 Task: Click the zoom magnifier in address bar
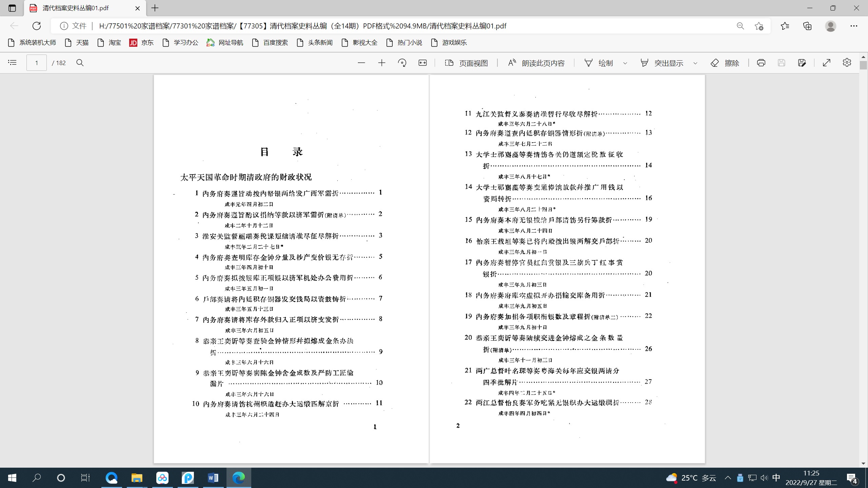(740, 26)
